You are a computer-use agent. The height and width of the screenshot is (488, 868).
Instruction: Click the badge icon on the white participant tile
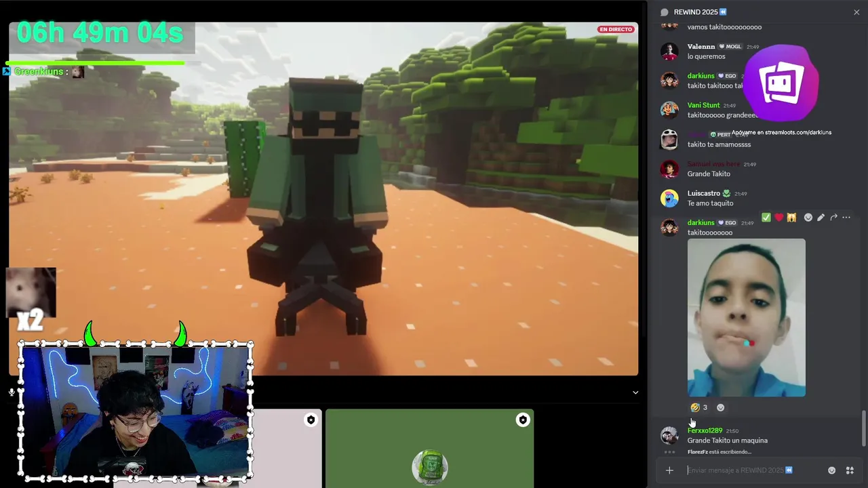click(x=311, y=420)
